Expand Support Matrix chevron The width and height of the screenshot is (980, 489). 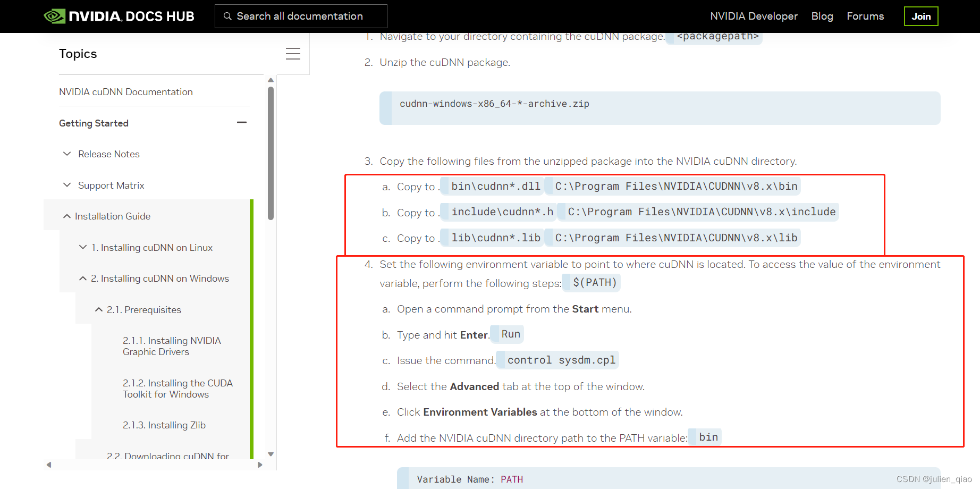coord(67,185)
